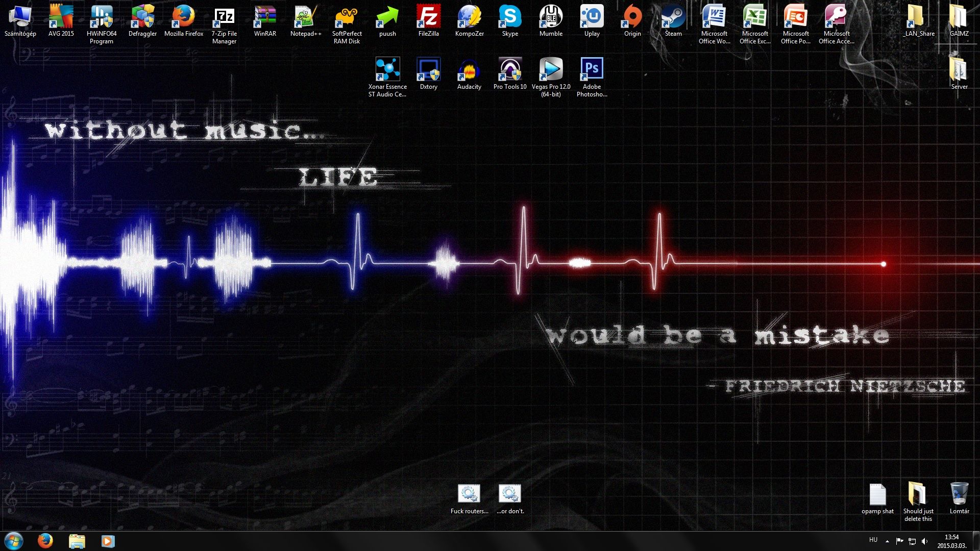Viewport: 980px width, 551px height.
Task: Expand the hidden system tray icons arrow
Action: [x=887, y=541]
